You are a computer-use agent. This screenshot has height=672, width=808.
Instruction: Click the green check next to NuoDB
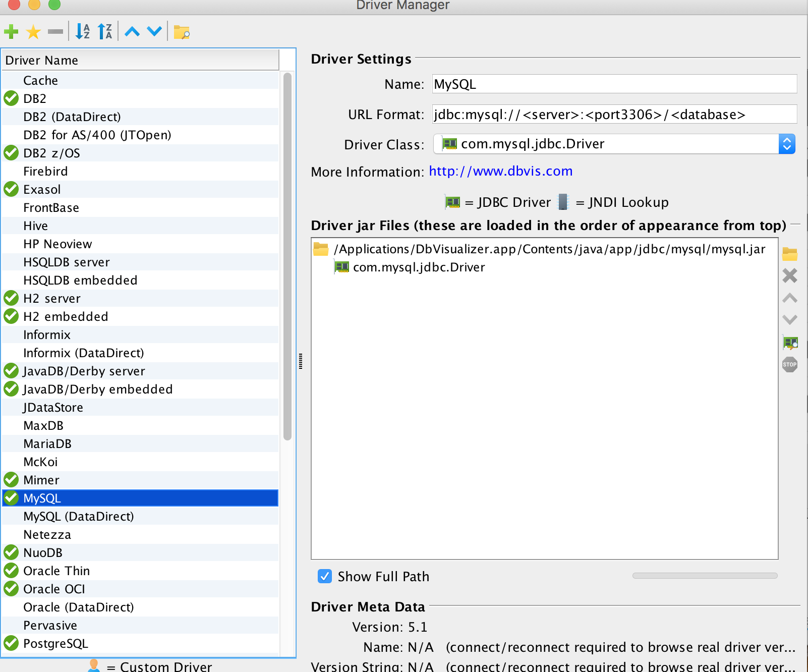click(11, 552)
